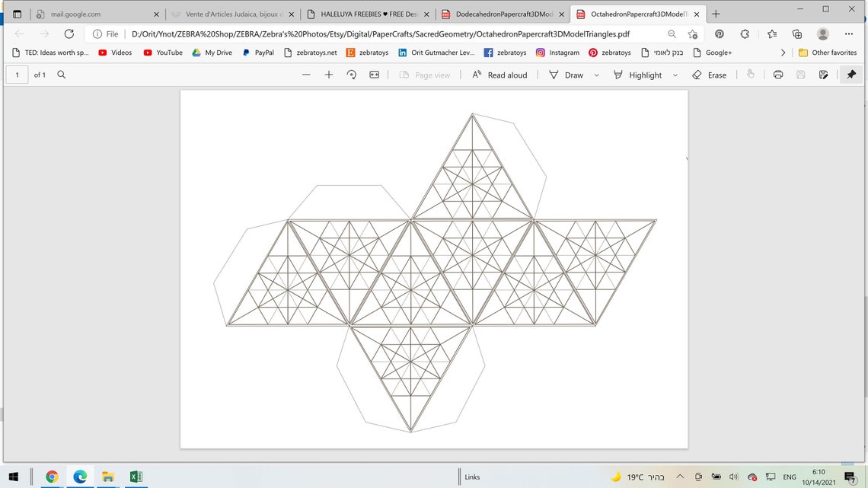
Task: Zoom in on the PDF document
Action: tap(329, 75)
